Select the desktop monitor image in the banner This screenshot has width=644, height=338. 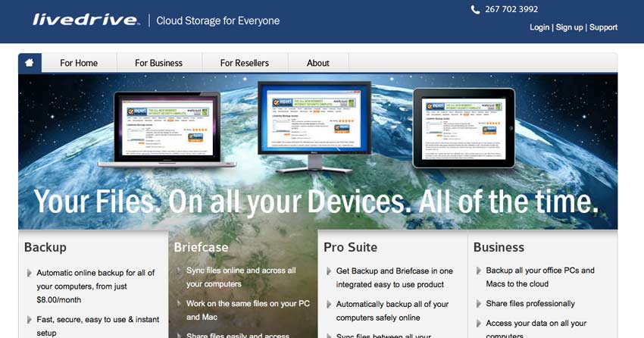coord(314,127)
